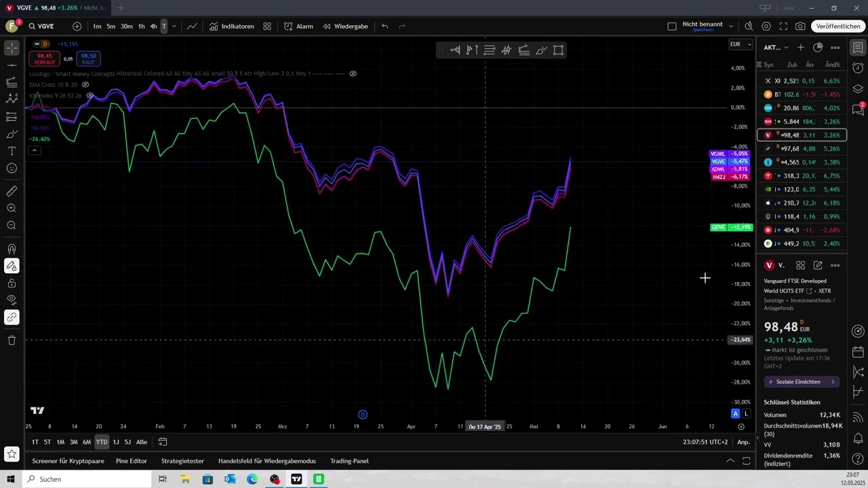Screen dimensions: 868x488
Task: Toggle automatic scale with the A button
Action: coord(736,413)
